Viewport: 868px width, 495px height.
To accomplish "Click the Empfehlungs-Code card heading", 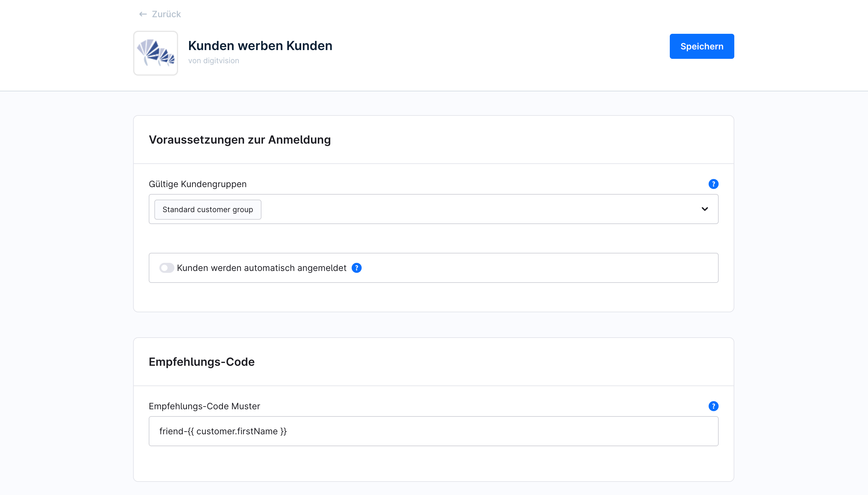I will coord(201,362).
